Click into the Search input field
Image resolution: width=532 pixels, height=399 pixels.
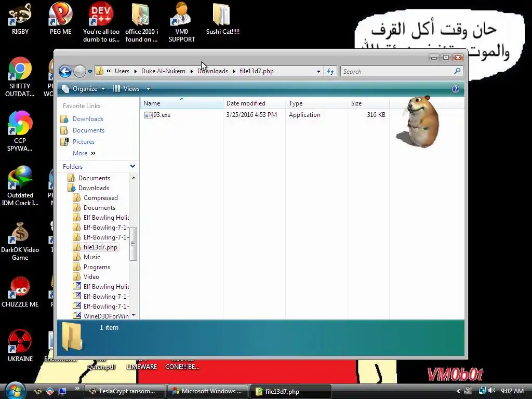397,71
